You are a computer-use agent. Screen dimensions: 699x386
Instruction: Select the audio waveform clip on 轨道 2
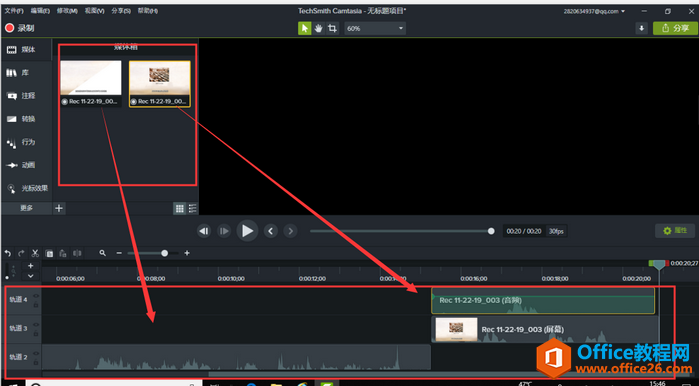pos(236,357)
